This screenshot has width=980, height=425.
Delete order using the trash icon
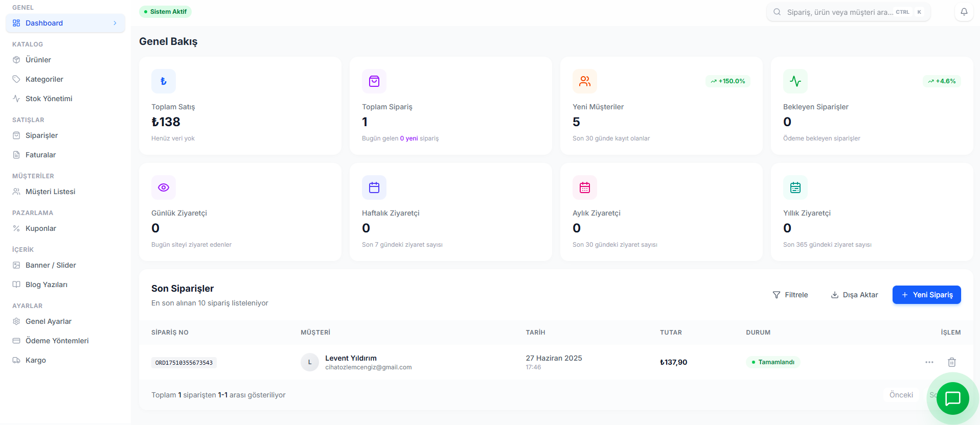coord(951,362)
